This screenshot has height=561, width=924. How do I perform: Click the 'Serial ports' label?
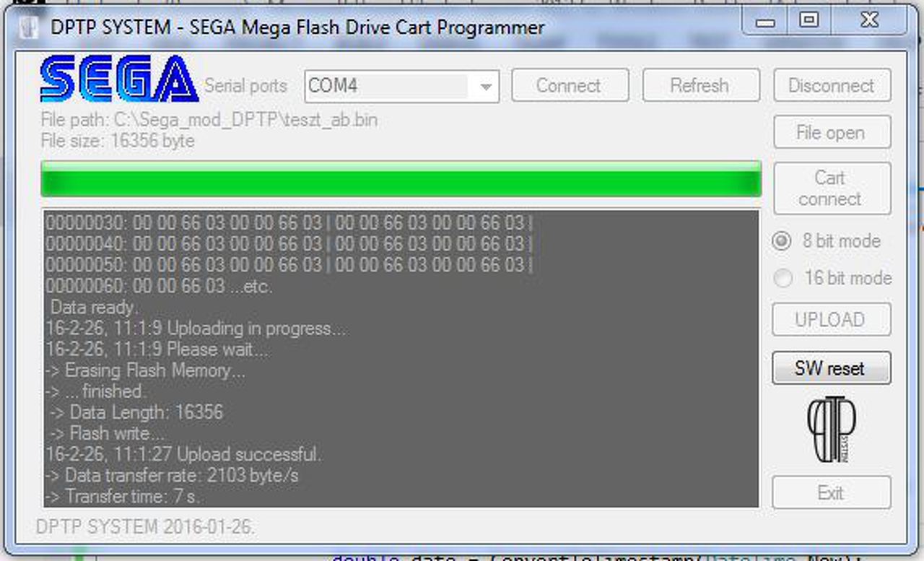246,86
